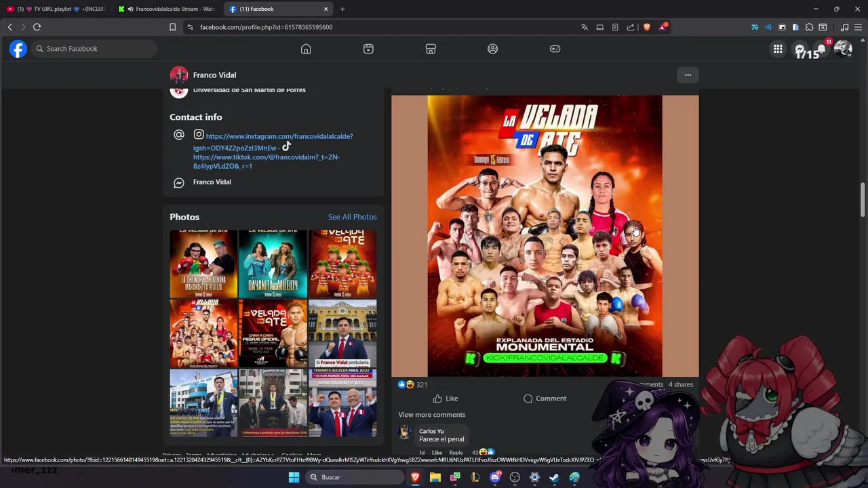868x488 pixels.
Task: Open the Dayanita vs Mileidy photo thumbnail
Action: click(x=273, y=264)
